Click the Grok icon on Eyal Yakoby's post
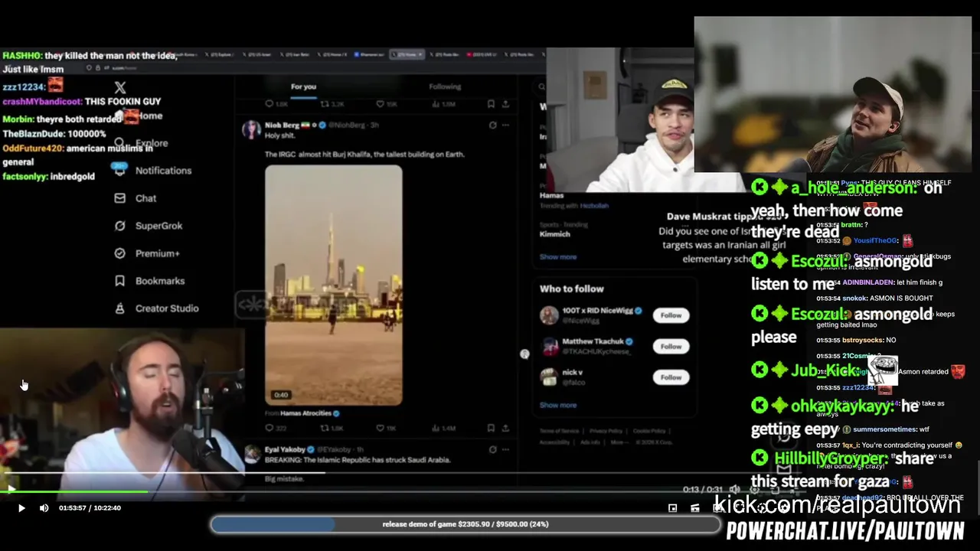The height and width of the screenshot is (551, 980). click(x=492, y=449)
